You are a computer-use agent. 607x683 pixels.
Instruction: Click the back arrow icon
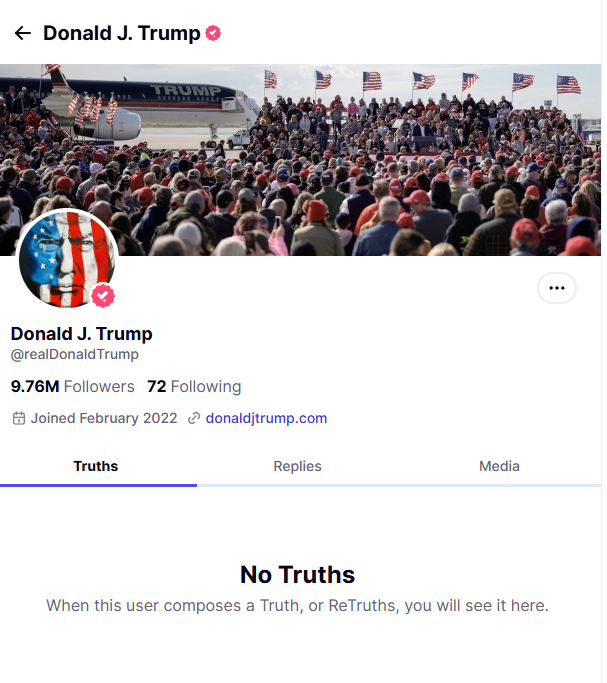pos(23,33)
